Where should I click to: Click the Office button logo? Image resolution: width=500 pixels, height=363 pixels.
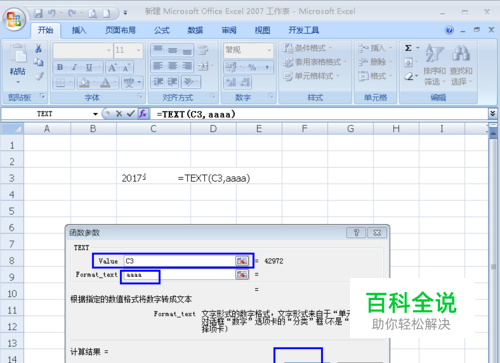tap(14, 18)
